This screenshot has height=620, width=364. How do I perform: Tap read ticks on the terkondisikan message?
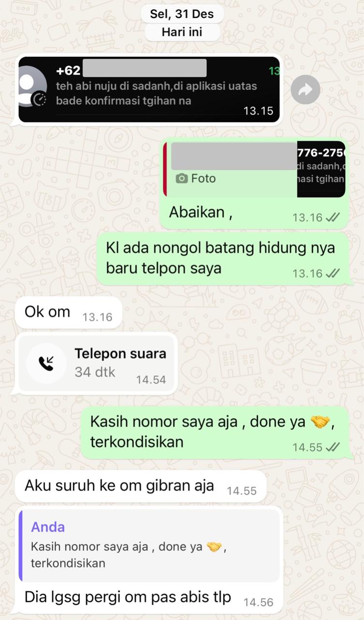pyautogui.click(x=333, y=448)
